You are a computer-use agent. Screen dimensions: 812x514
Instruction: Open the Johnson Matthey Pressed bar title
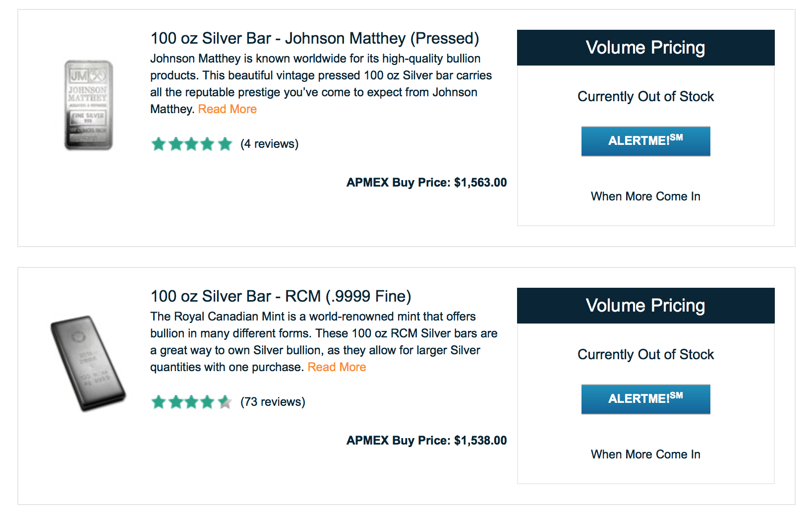click(314, 38)
